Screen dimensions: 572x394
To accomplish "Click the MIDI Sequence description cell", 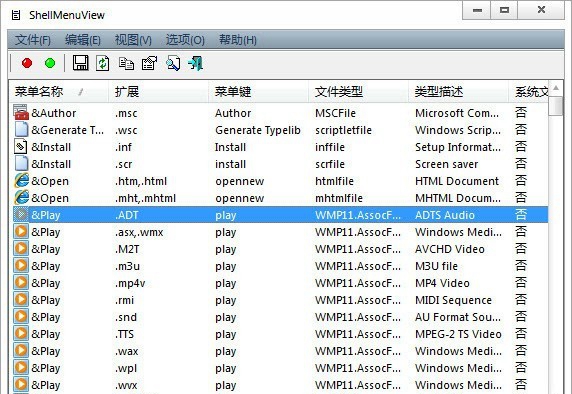I will pyautogui.click(x=453, y=300).
